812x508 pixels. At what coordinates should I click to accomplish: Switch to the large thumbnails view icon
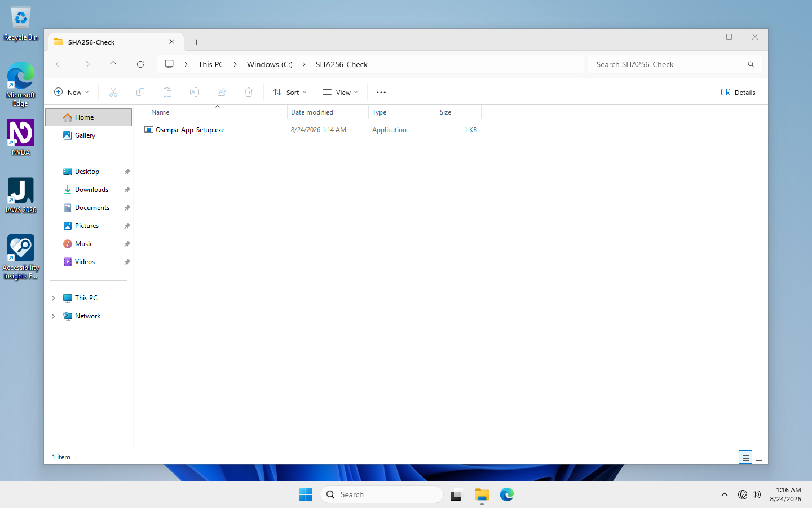pos(759,457)
